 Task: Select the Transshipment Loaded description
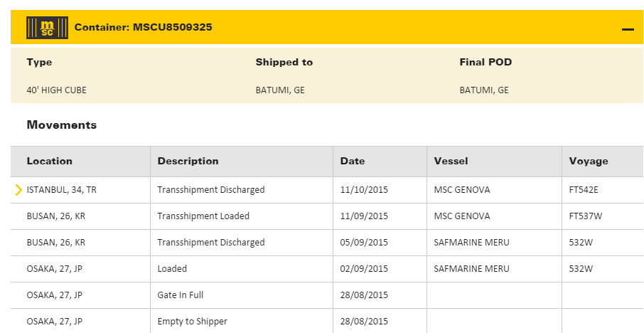coord(203,216)
